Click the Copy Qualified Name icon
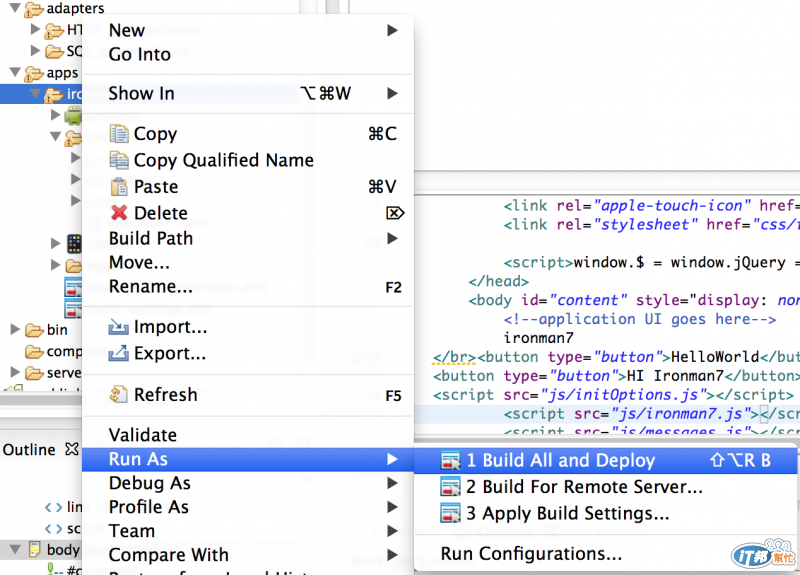The image size is (800, 575). (119, 160)
